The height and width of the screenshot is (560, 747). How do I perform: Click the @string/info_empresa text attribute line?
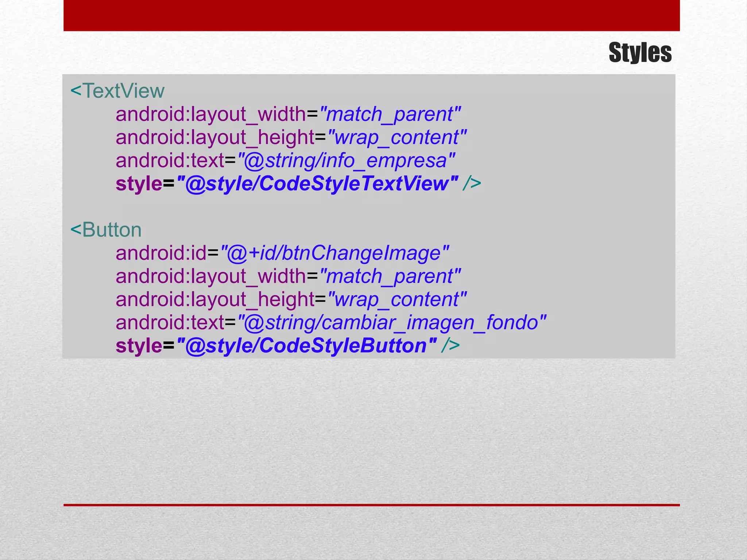(x=286, y=161)
